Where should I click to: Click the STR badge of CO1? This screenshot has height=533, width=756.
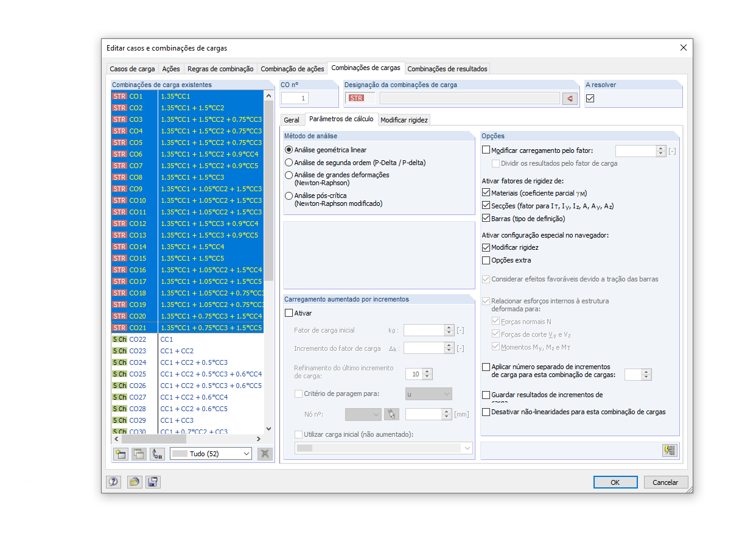(119, 96)
